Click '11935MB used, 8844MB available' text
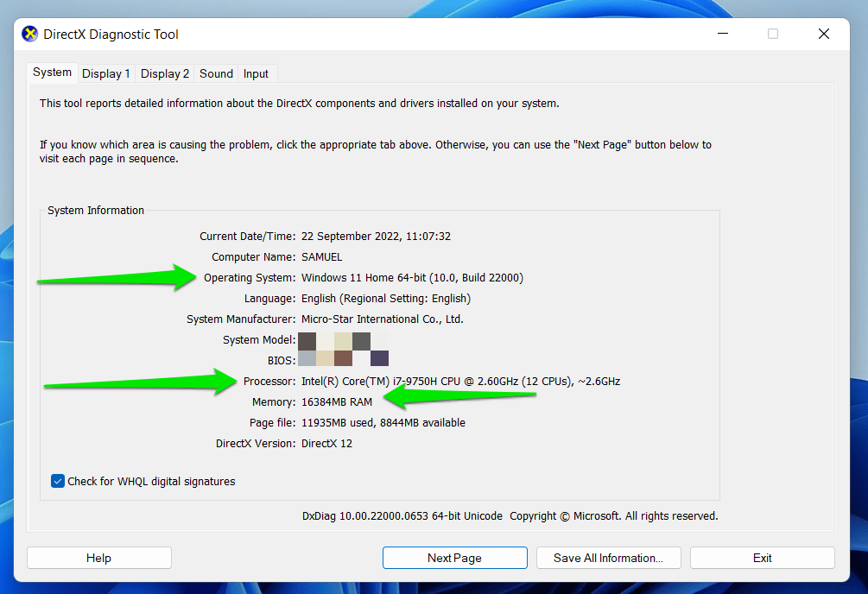The height and width of the screenshot is (594, 868). point(383,423)
